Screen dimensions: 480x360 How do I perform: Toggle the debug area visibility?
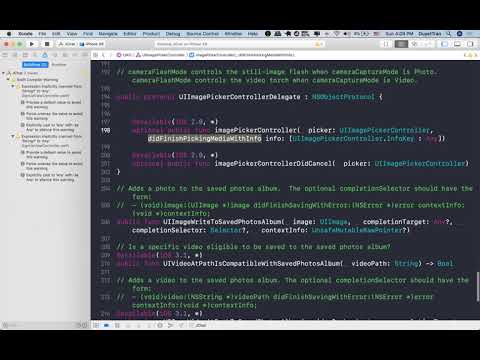tap(457, 44)
